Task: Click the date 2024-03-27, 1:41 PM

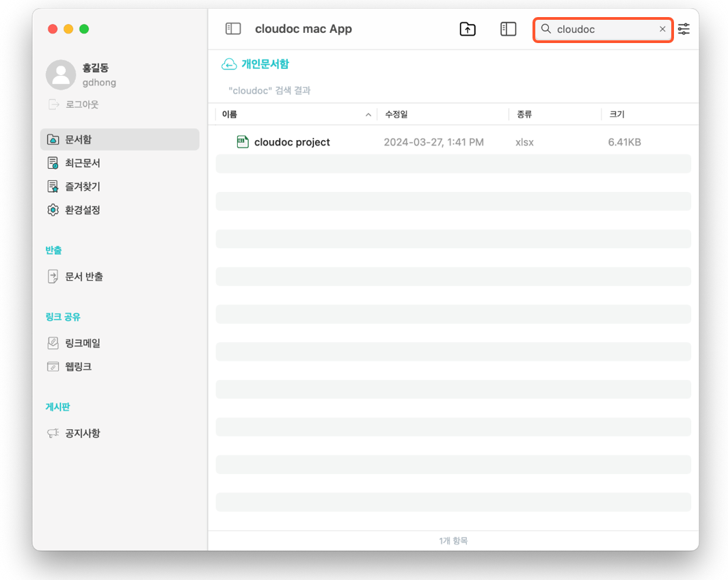Action: 433,142
